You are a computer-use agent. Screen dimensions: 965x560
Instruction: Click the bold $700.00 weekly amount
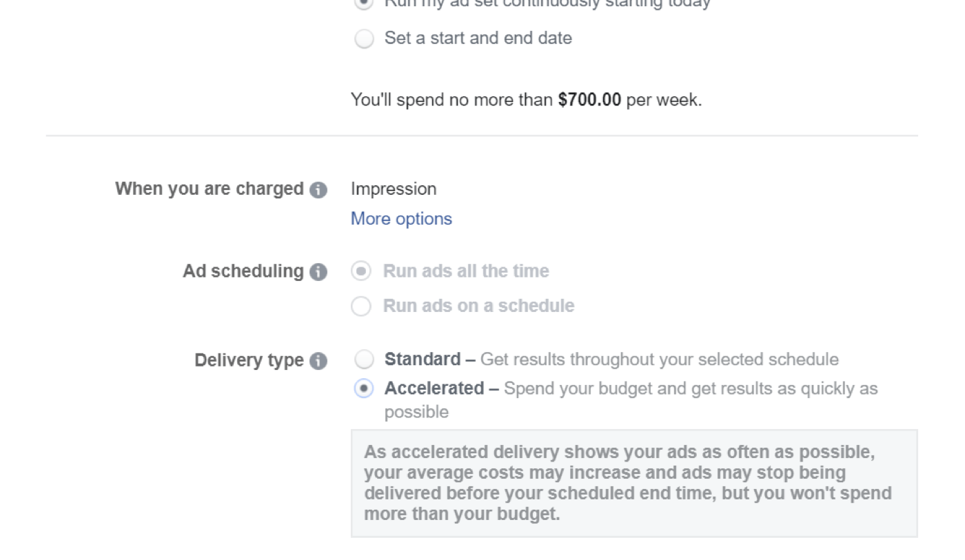(x=589, y=100)
